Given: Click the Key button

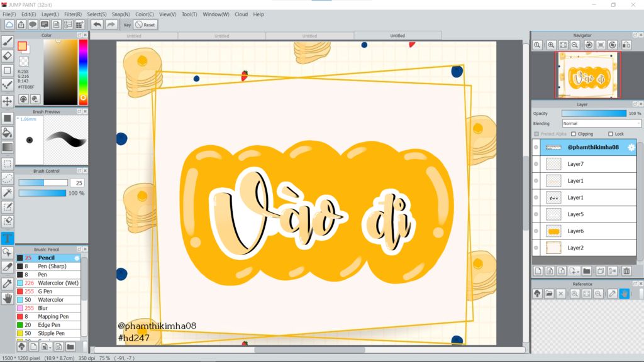Looking at the screenshot, I should click(x=127, y=25).
